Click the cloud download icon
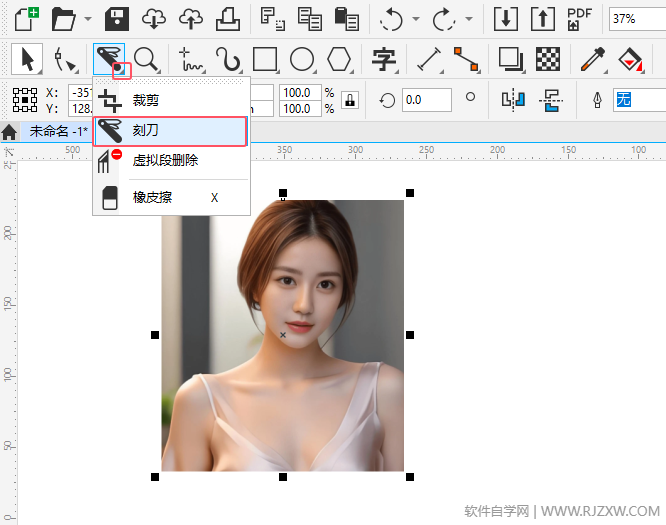Screen dimensions: 666x525 (154, 19)
